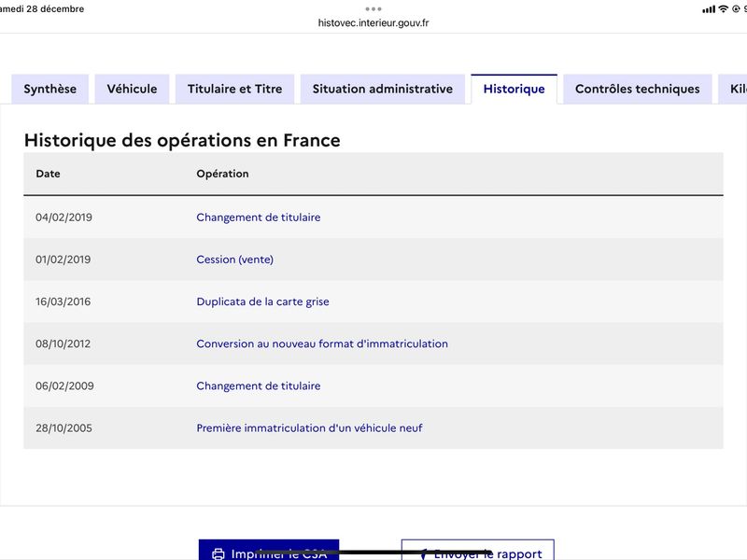Click Changement de titulaire dated 06/02/2009
Viewport: 747px width, 560px height.
click(259, 385)
